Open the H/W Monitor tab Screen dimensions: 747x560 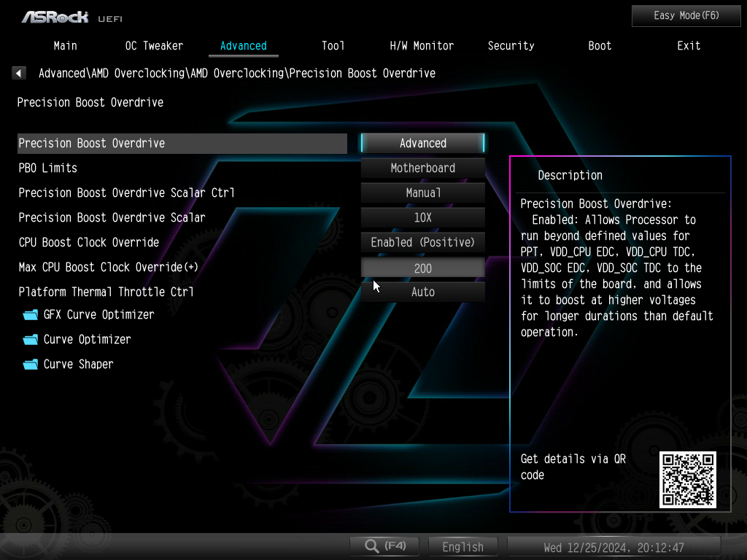[x=422, y=46]
